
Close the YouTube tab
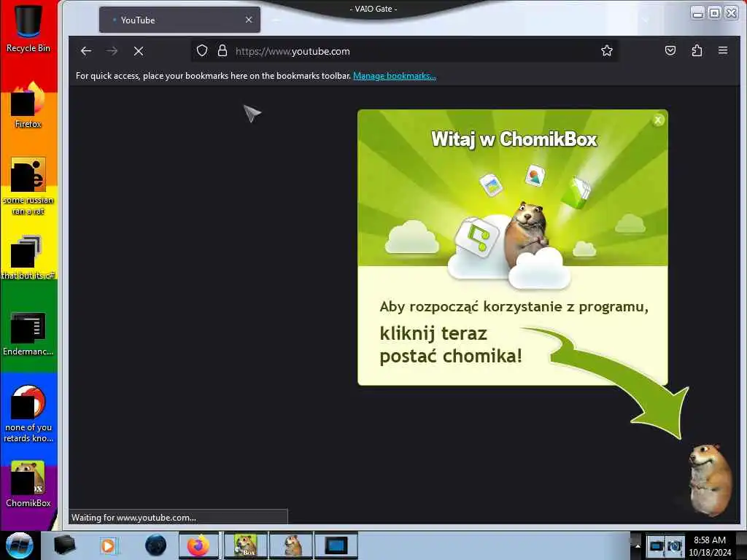[249, 20]
